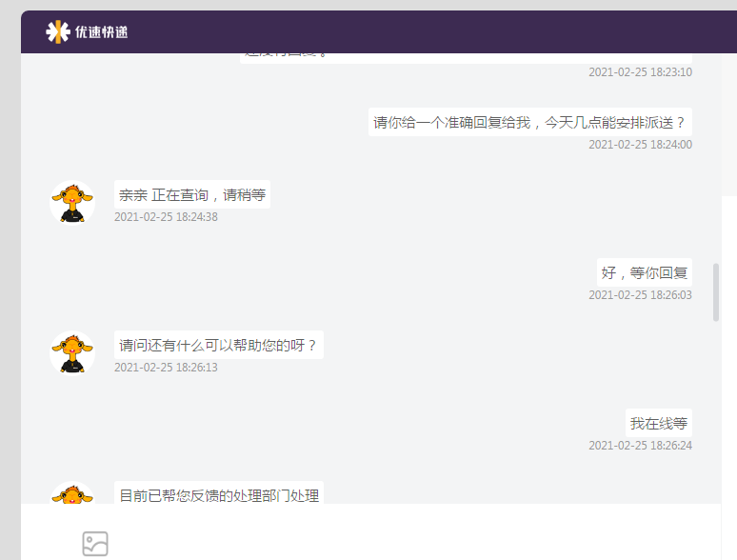Viewport: 737px width, 560px height.
Task: Click message 请你给一个准确回复给我，今天几点能安排派送？
Action: [529, 122]
